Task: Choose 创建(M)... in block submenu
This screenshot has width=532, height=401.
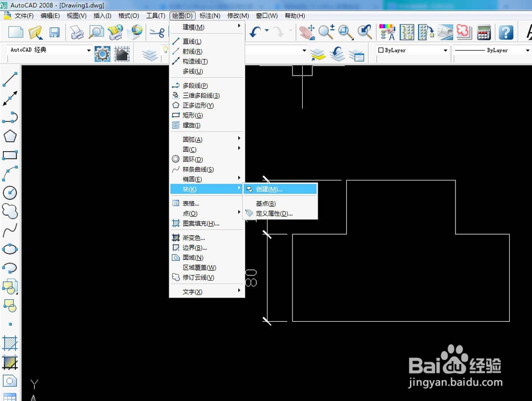Action: [x=280, y=189]
